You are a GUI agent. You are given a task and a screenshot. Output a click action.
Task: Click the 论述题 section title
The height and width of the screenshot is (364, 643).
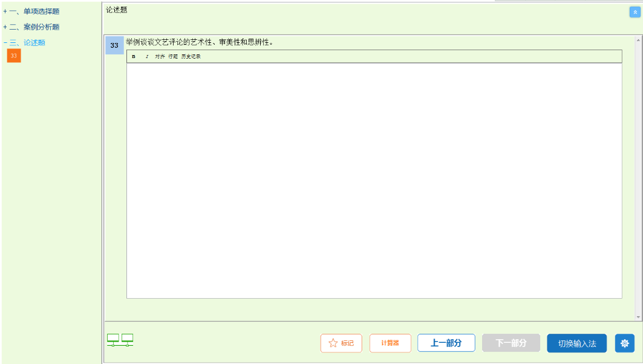point(117,10)
